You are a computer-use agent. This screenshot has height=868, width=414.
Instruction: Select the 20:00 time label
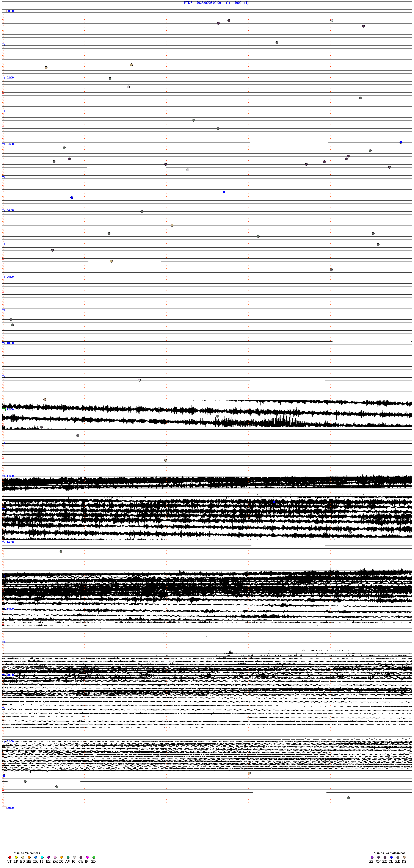(x=10, y=675)
